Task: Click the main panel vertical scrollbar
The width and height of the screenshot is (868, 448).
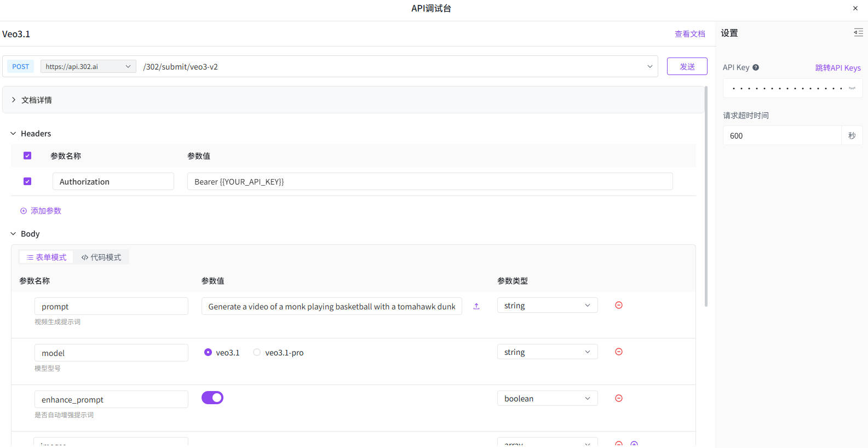Action: (x=706, y=197)
